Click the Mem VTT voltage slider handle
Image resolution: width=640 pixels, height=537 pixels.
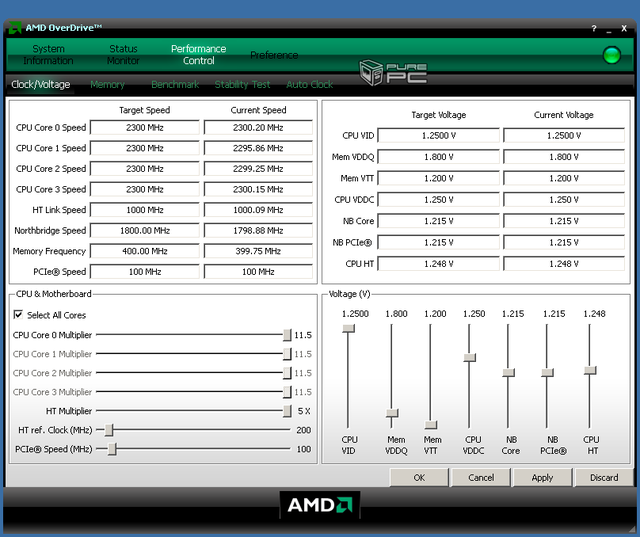pos(431,425)
